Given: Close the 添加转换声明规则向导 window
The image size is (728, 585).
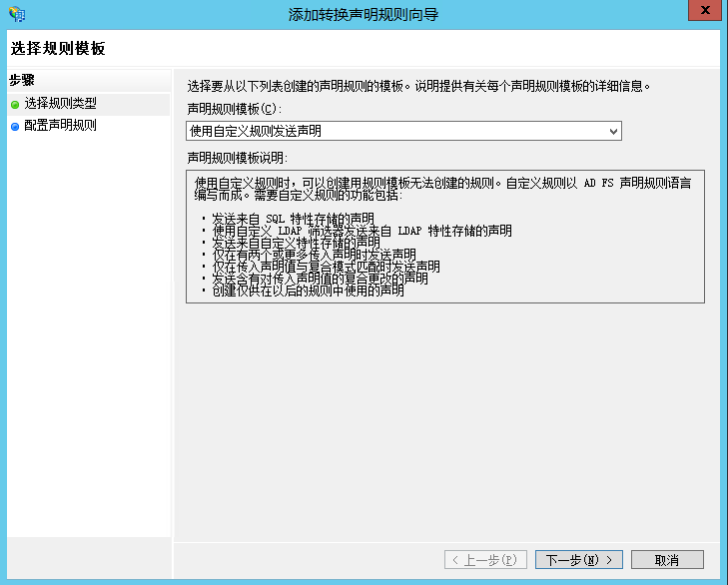Looking at the screenshot, I should tap(705, 11).
